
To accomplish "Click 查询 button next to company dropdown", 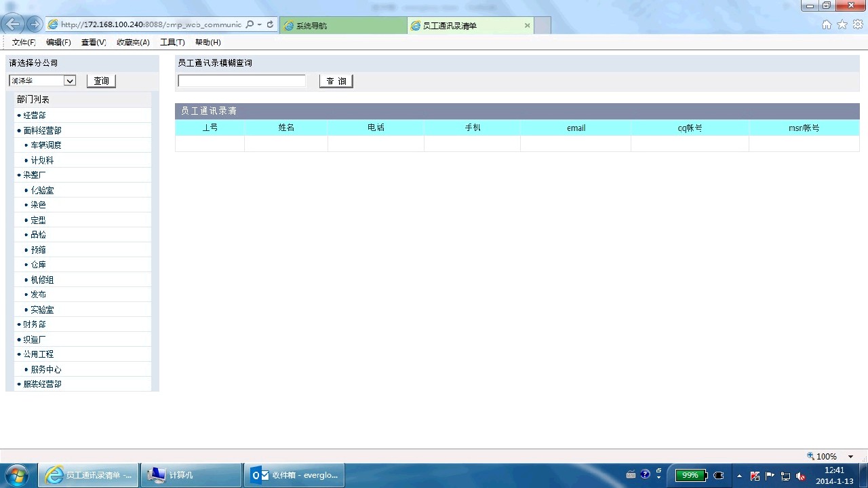I will (101, 81).
